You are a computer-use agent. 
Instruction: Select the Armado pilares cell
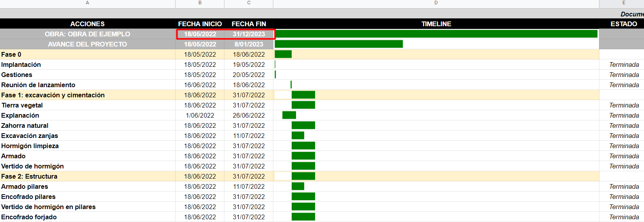tap(88, 186)
